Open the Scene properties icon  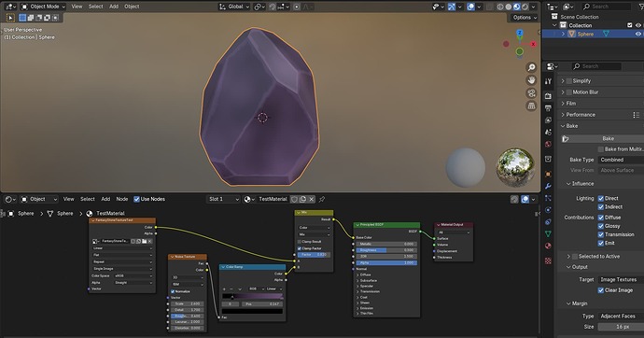[548, 133]
